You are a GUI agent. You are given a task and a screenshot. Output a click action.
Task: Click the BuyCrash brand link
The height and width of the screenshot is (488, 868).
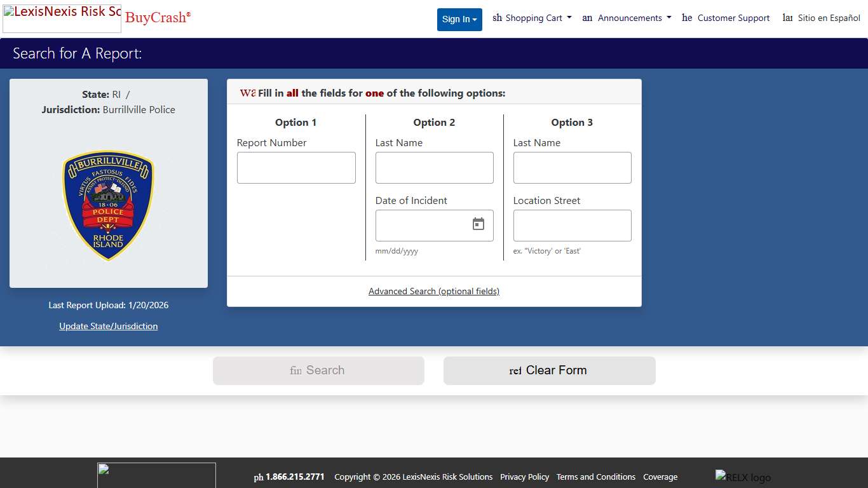click(x=158, y=18)
